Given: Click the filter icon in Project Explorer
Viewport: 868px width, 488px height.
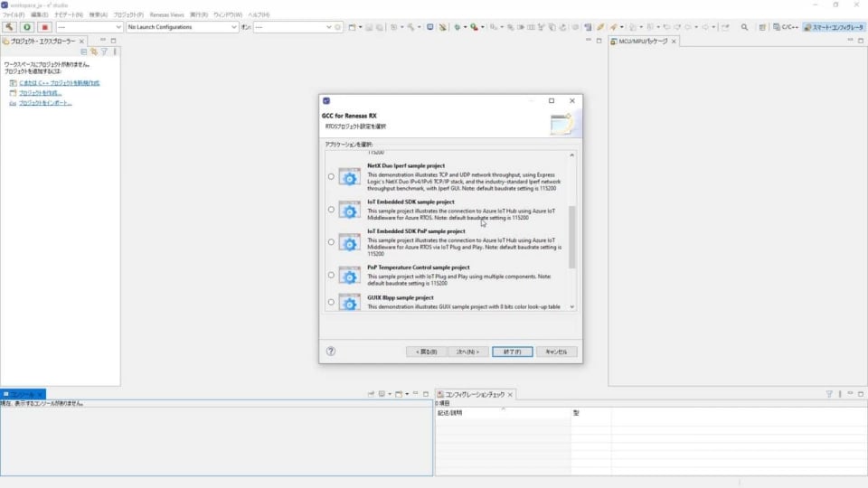Looking at the screenshot, I should (x=105, y=52).
